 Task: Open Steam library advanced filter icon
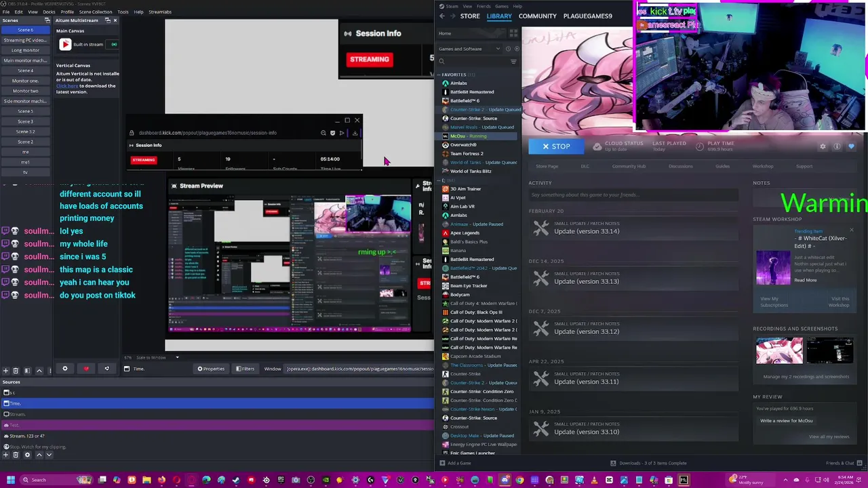pos(513,62)
